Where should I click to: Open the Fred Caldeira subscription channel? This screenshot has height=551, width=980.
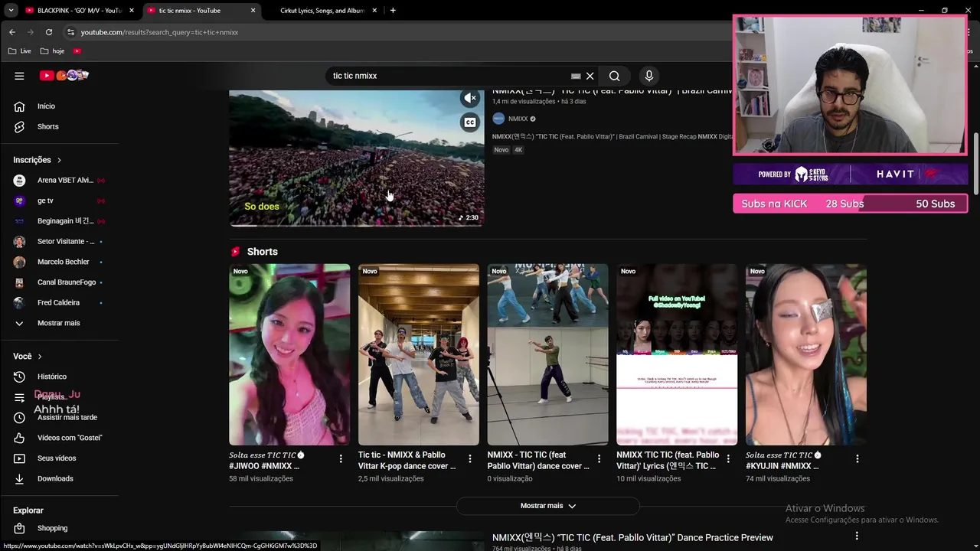tap(60, 302)
